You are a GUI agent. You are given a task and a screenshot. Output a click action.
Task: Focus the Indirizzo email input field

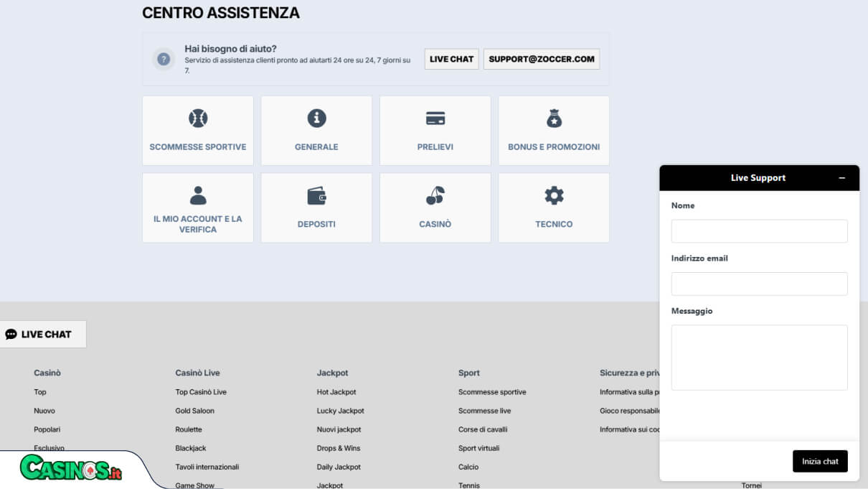coord(760,284)
